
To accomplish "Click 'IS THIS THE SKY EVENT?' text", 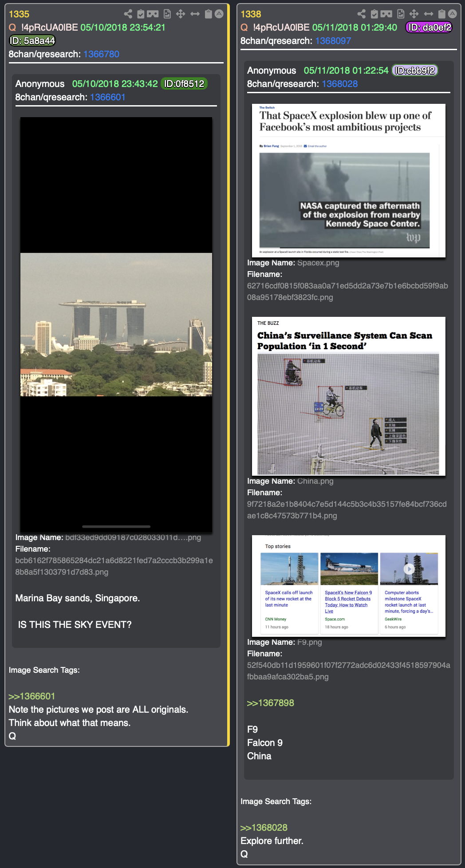I will point(75,625).
